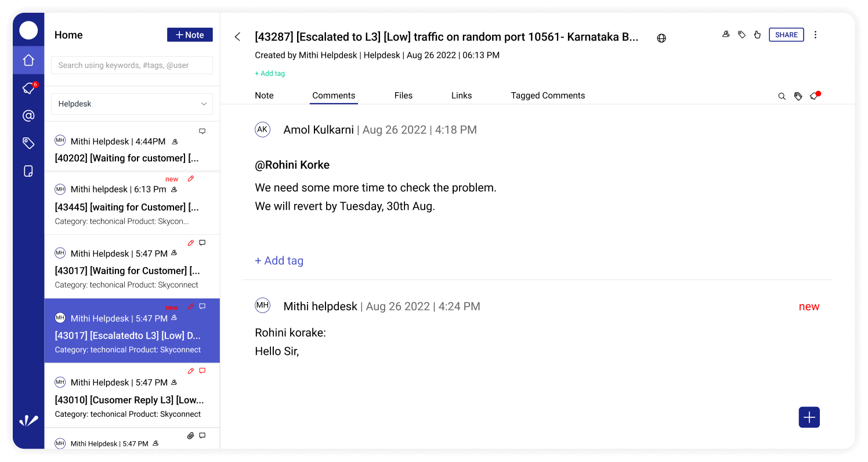Open the tags view from left sidebar
Screen dimensions: 868x462
[x=28, y=143]
